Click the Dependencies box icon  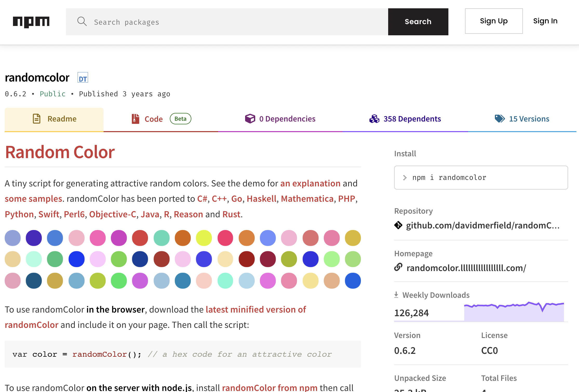click(250, 119)
